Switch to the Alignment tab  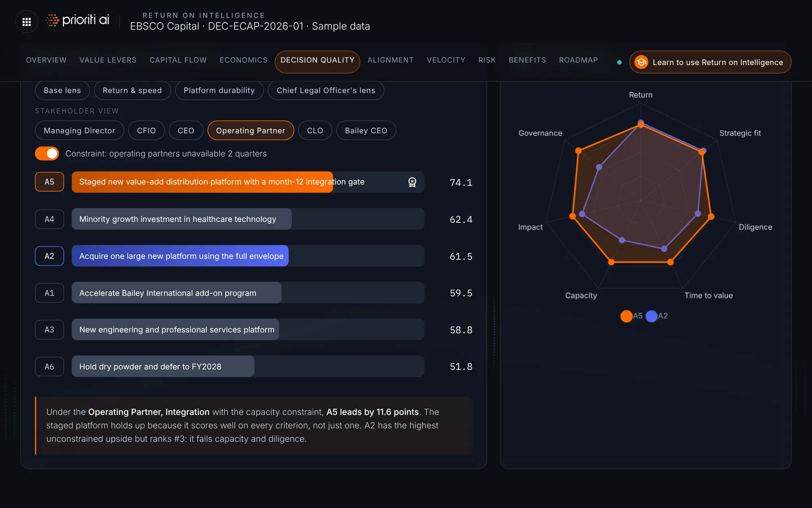tap(391, 60)
